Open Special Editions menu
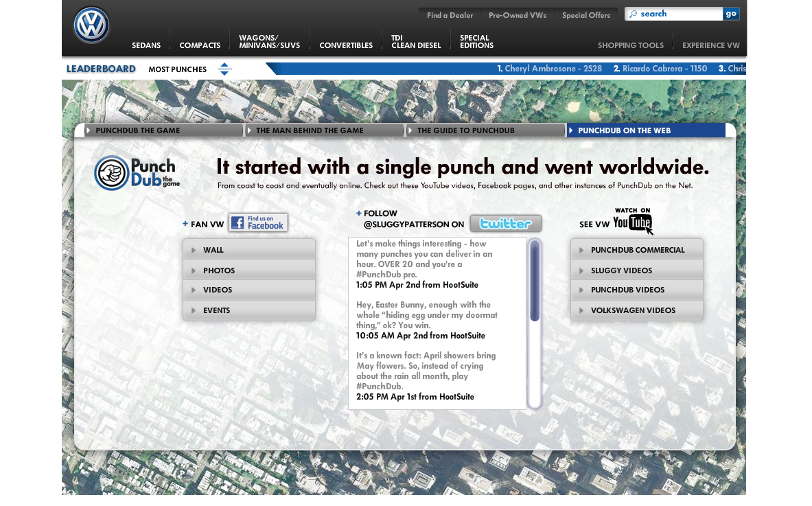 coord(476,41)
